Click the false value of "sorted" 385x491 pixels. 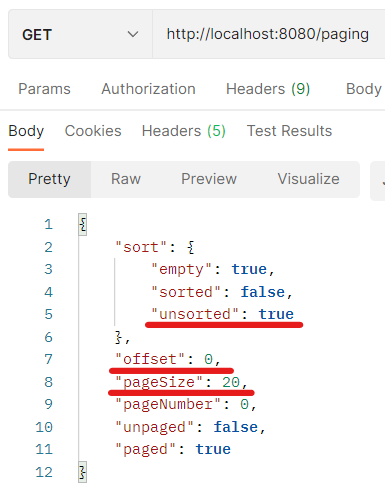[x=263, y=292]
